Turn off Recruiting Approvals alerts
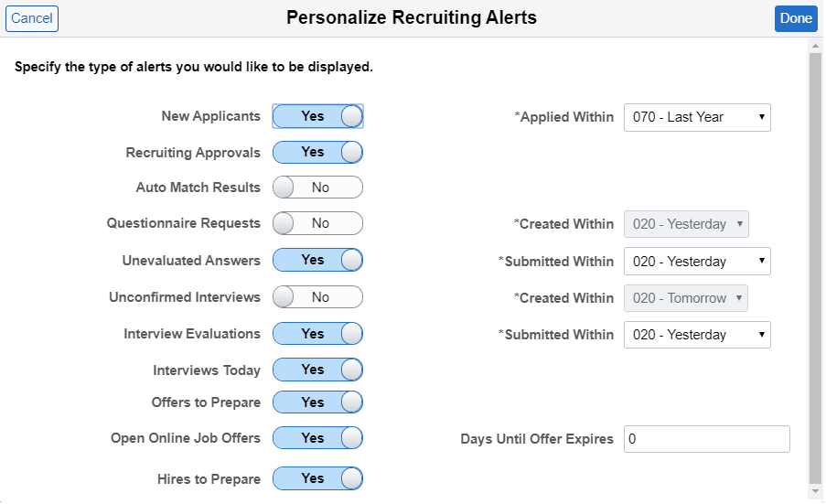This screenshot has width=826, height=504. click(317, 152)
